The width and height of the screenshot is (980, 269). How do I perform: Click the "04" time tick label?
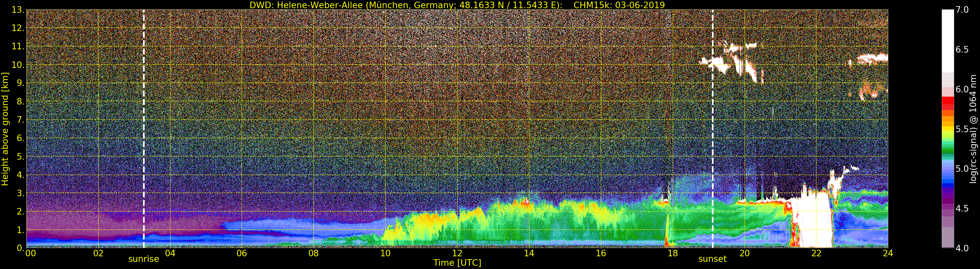170,253
